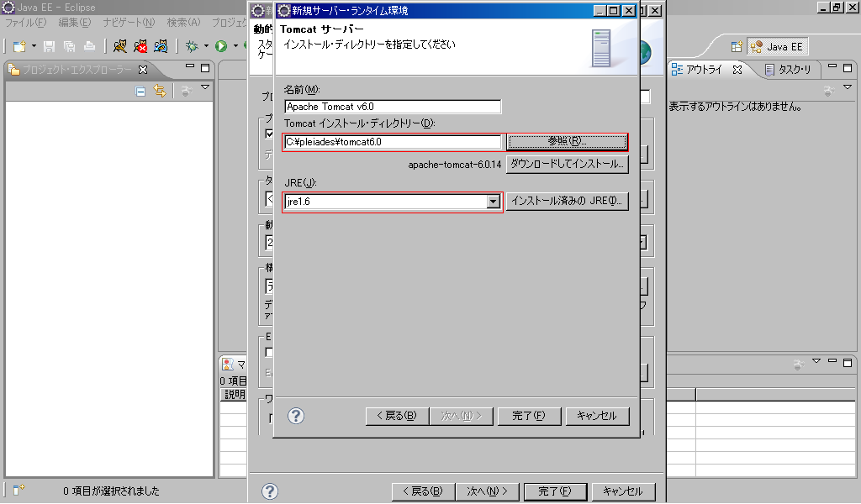Click the ダウンロードしてインストール... button

click(567, 164)
